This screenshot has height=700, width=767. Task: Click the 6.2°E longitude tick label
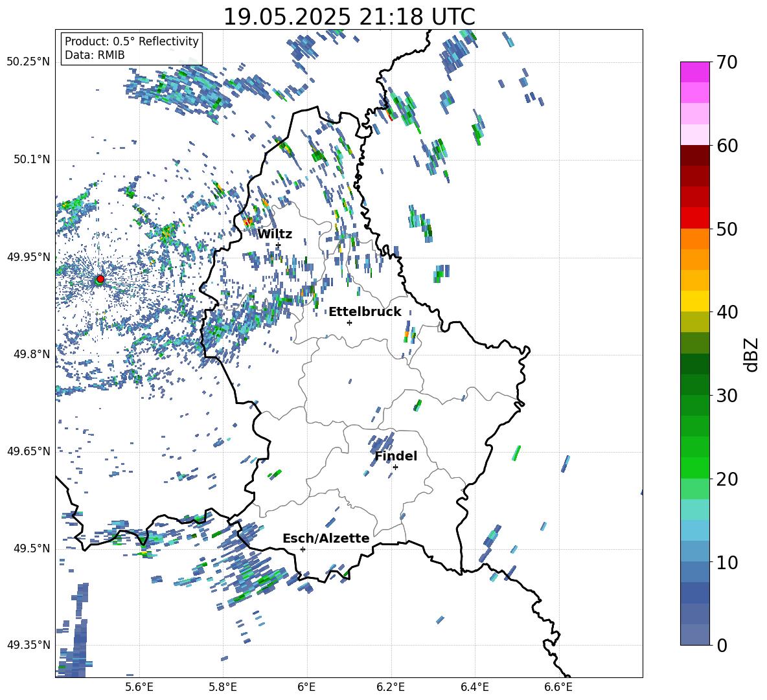(x=391, y=688)
